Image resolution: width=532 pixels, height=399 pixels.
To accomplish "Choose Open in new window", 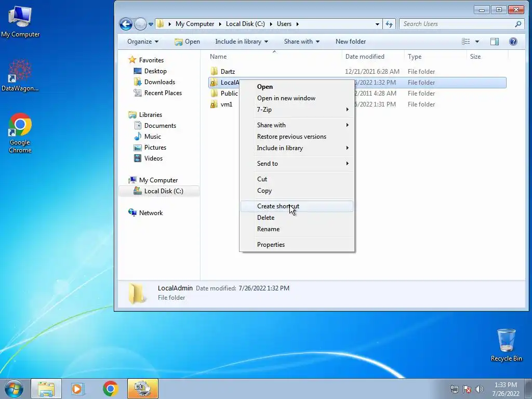I will click(297, 98).
